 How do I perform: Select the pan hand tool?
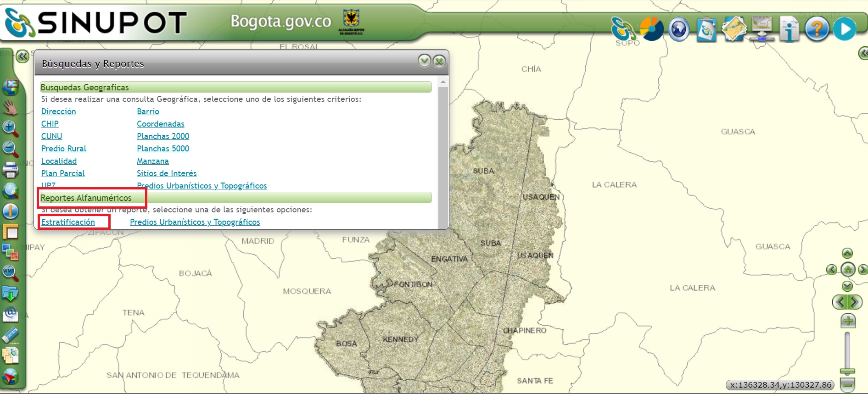pyautogui.click(x=10, y=107)
